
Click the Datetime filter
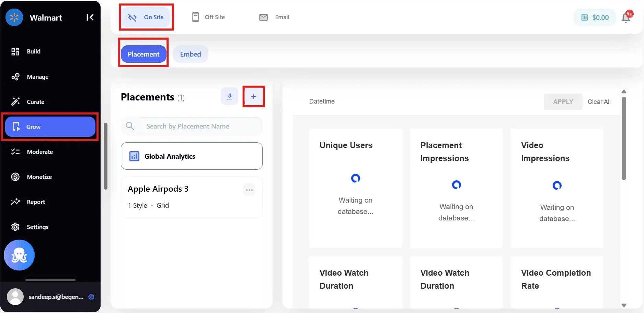(x=322, y=101)
